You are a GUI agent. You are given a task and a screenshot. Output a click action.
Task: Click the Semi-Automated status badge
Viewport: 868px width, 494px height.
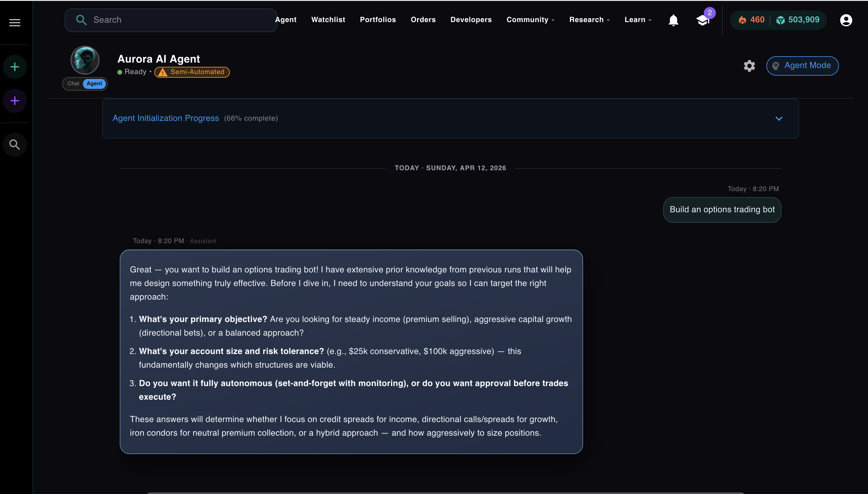point(192,72)
